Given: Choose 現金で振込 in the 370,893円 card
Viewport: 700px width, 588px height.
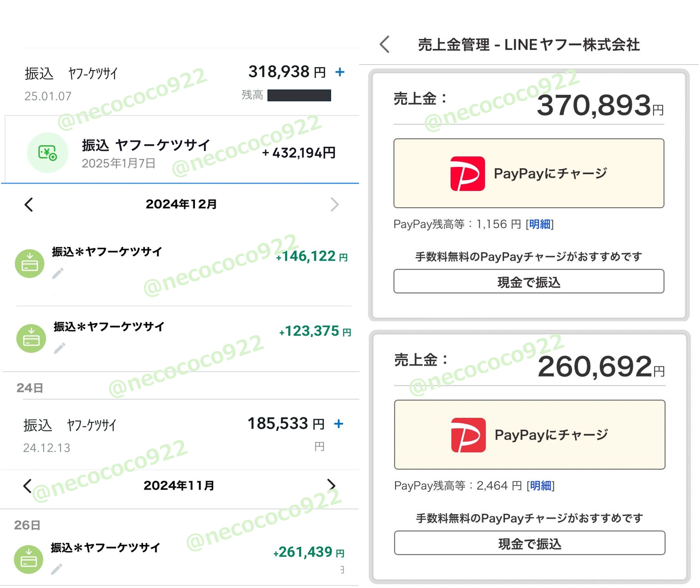Looking at the screenshot, I should click(529, 281).
